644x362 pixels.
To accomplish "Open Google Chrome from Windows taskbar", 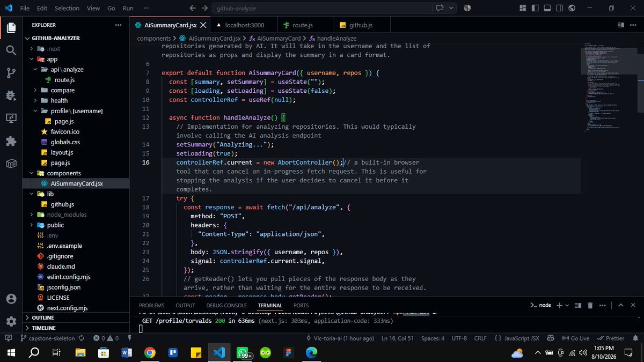I will point(150,353).
